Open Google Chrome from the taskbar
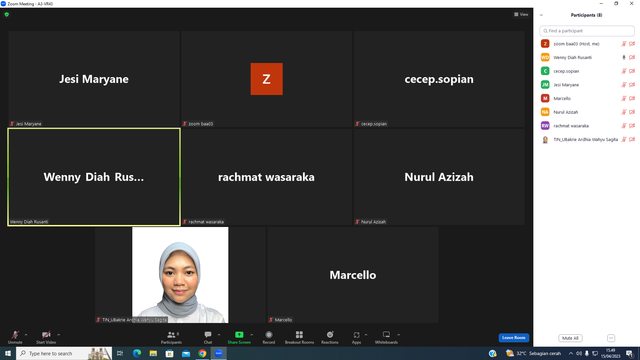 coord(202,353)
